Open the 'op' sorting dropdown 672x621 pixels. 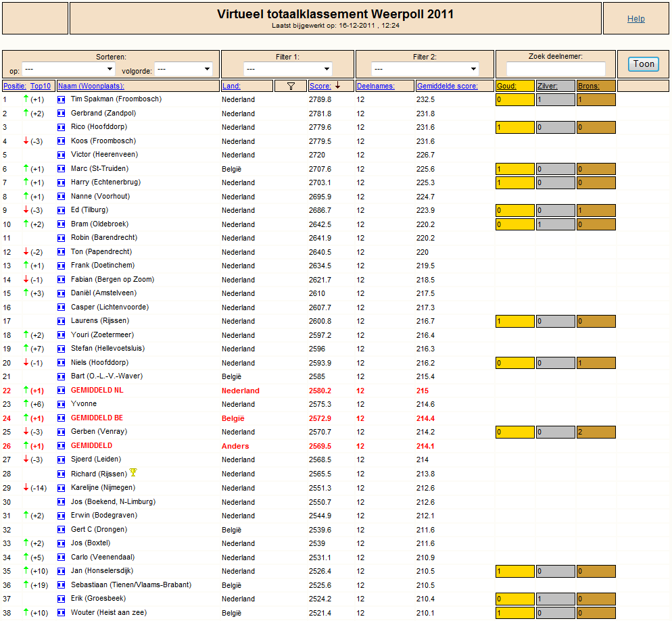coord(68,69)
